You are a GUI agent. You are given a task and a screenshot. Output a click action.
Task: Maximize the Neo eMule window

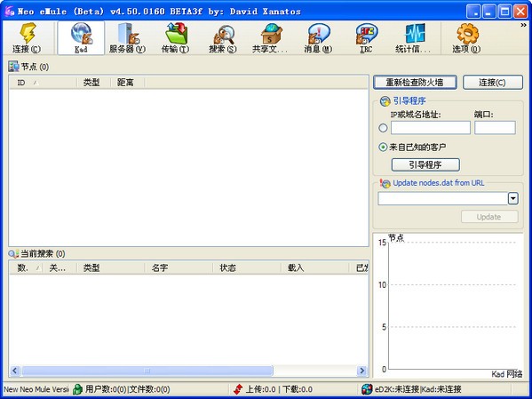pos(504,12)
